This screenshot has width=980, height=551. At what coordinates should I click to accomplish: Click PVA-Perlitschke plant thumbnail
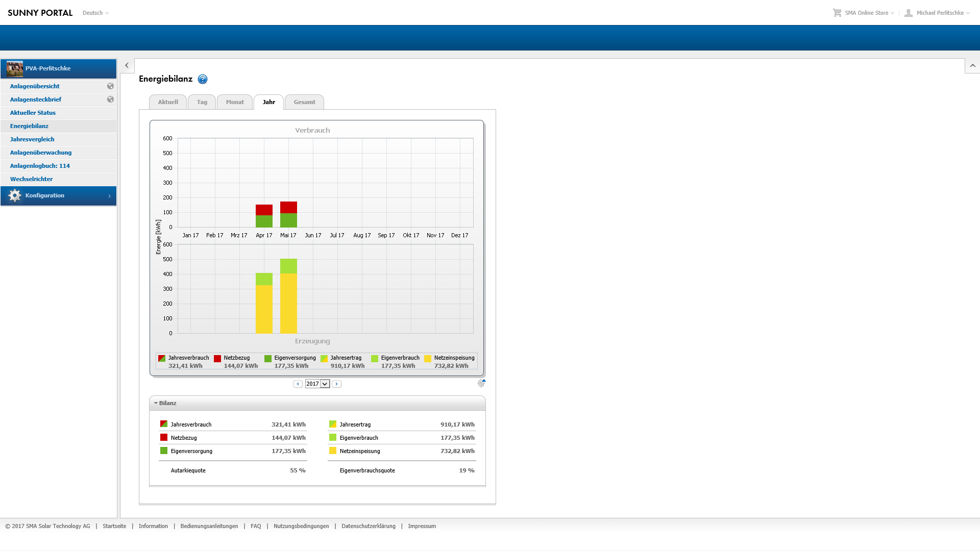(15, 68)
